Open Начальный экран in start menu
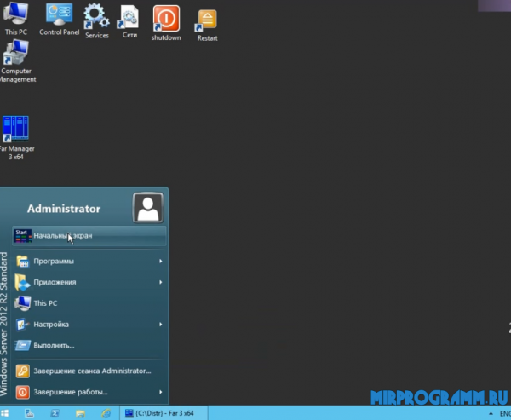This screenshot has height=420, width=511. point(89,235)
